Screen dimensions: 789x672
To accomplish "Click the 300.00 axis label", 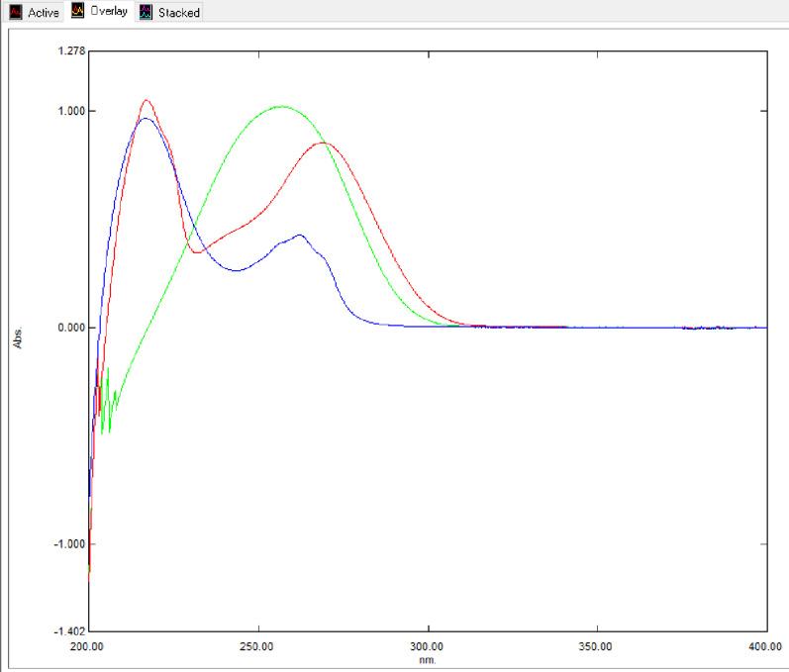I will coord(427,646).
